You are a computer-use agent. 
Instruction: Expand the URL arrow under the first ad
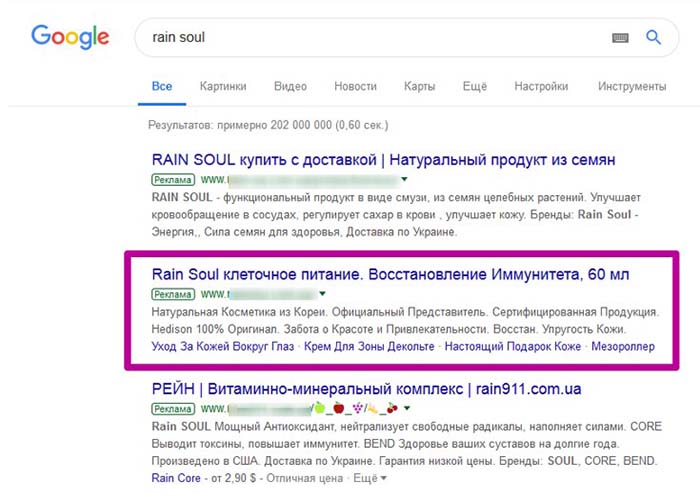click(x=404, y=180)
